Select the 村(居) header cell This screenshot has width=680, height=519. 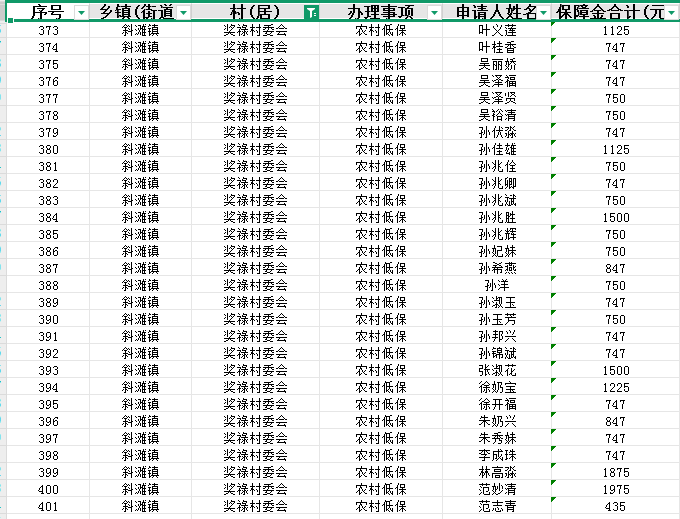[x=255, y=13]
